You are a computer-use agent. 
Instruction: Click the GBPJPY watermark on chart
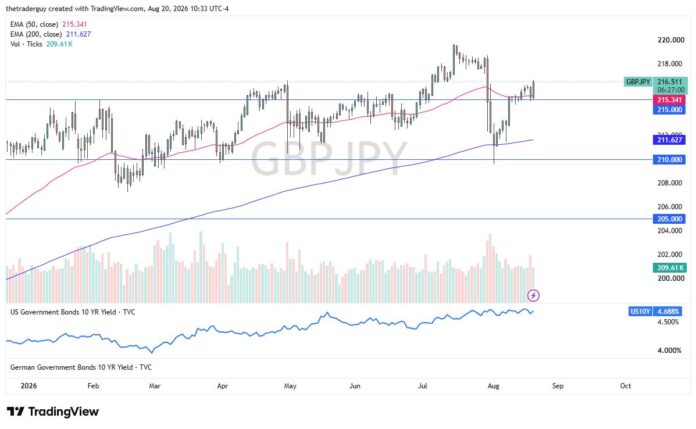[328, 158]
